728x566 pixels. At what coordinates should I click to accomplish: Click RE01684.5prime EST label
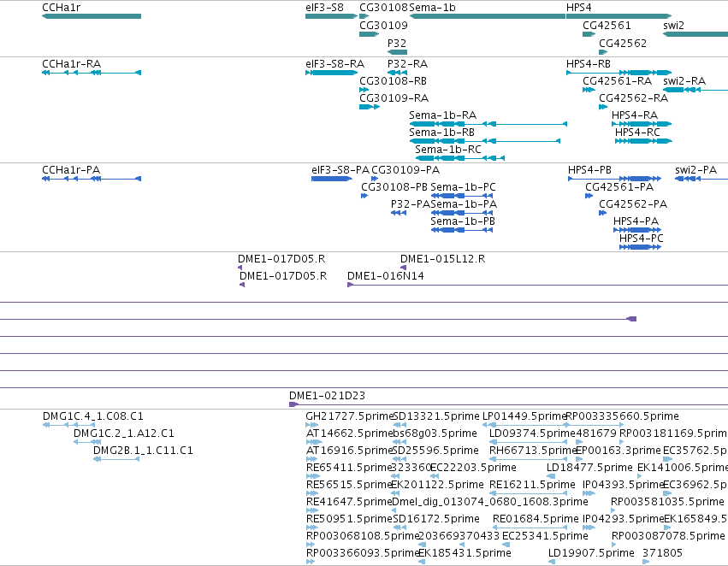point(536,519)
